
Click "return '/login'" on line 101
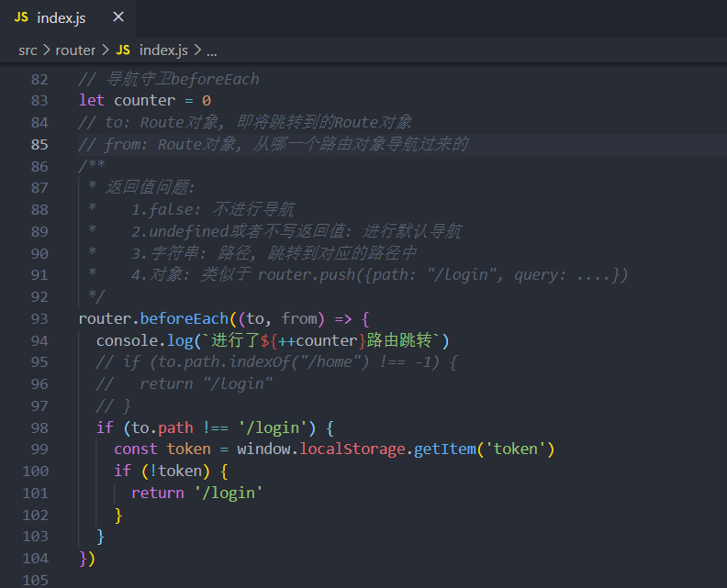point(197,493)
